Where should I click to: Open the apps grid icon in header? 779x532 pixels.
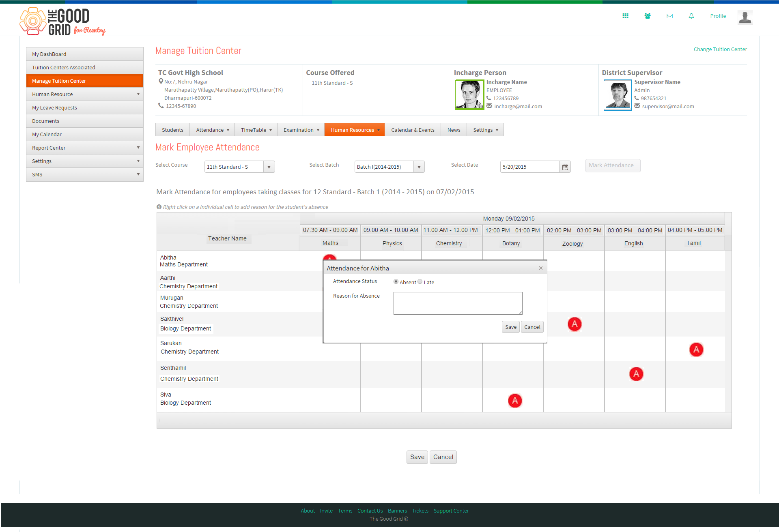pos(625,16)
